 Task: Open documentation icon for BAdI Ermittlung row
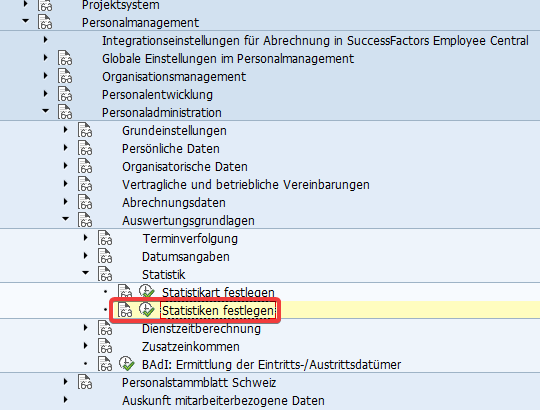pos(105,364)
